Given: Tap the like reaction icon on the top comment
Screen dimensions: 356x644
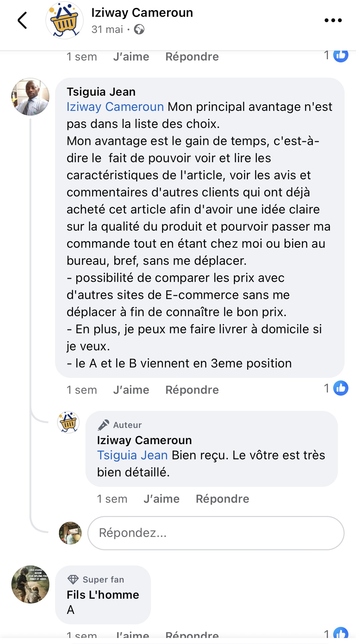Looking at the screenshot, I should pos(341,55).
